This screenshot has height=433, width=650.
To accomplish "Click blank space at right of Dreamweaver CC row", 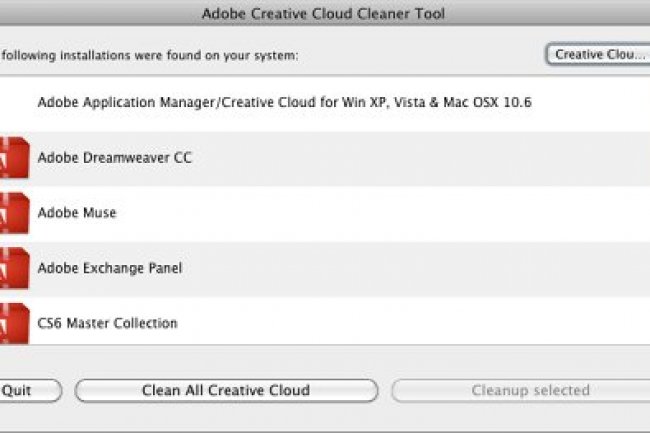I will click(450, 158).
